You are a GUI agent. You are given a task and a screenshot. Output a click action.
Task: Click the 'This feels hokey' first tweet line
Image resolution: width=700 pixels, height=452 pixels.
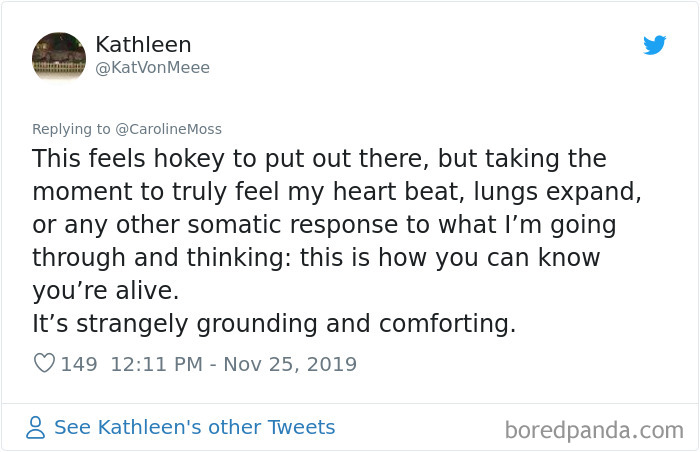tap(319, 159)
